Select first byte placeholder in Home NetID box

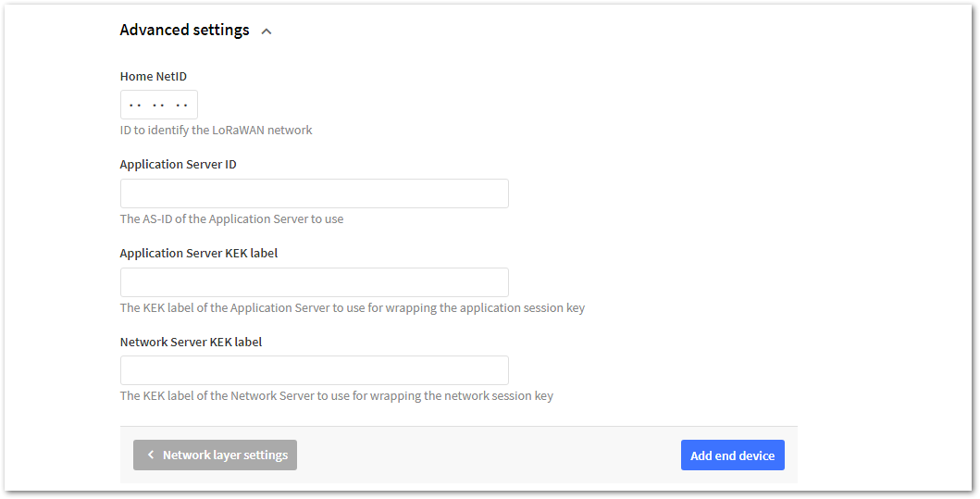[135, 106]
